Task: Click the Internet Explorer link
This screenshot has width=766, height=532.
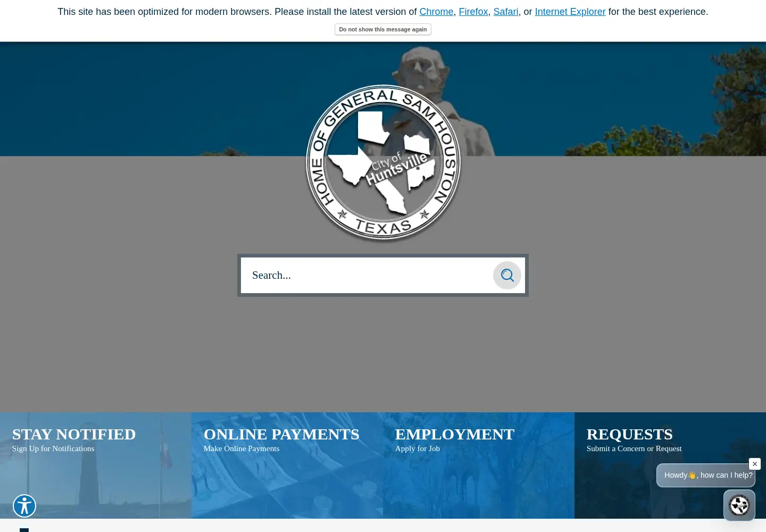Action: click(570, 12)
